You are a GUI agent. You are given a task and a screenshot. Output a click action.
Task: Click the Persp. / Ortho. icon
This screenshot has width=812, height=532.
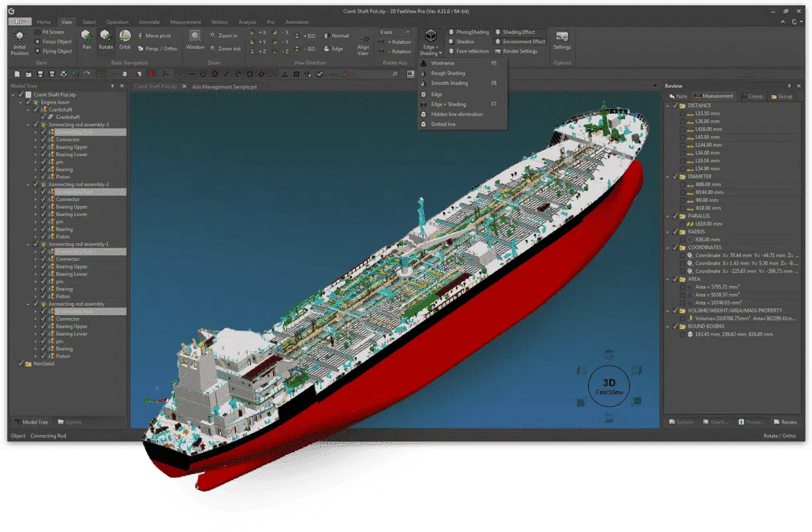141,49
